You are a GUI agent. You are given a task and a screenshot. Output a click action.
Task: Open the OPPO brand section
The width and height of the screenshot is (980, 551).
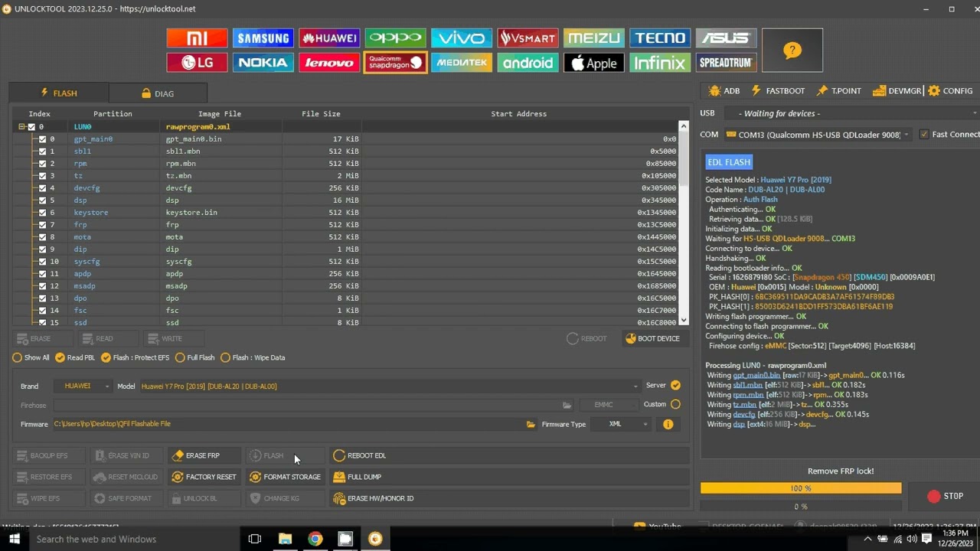pos(395,38)
